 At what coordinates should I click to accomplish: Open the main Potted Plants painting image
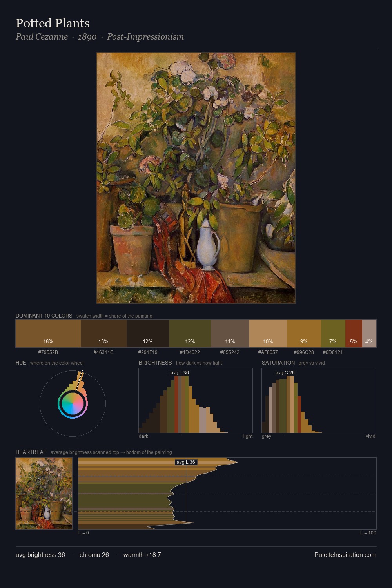(x=196, y=178)
